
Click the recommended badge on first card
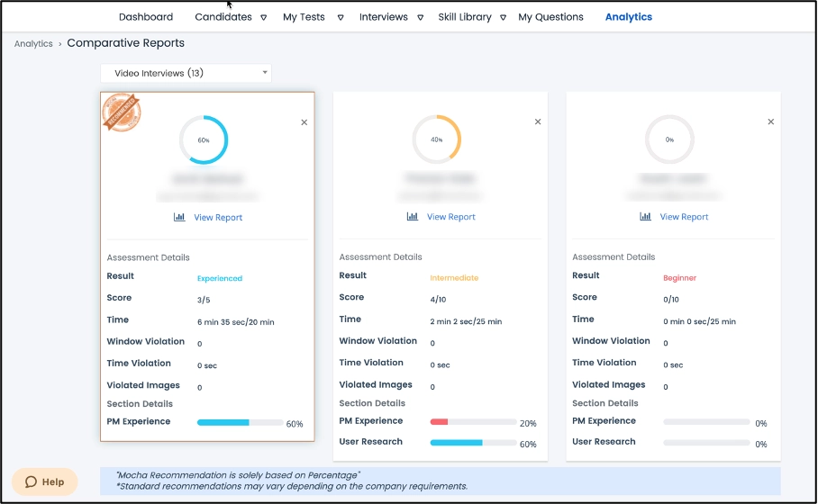pyautogui.click(x=121, y=112)
